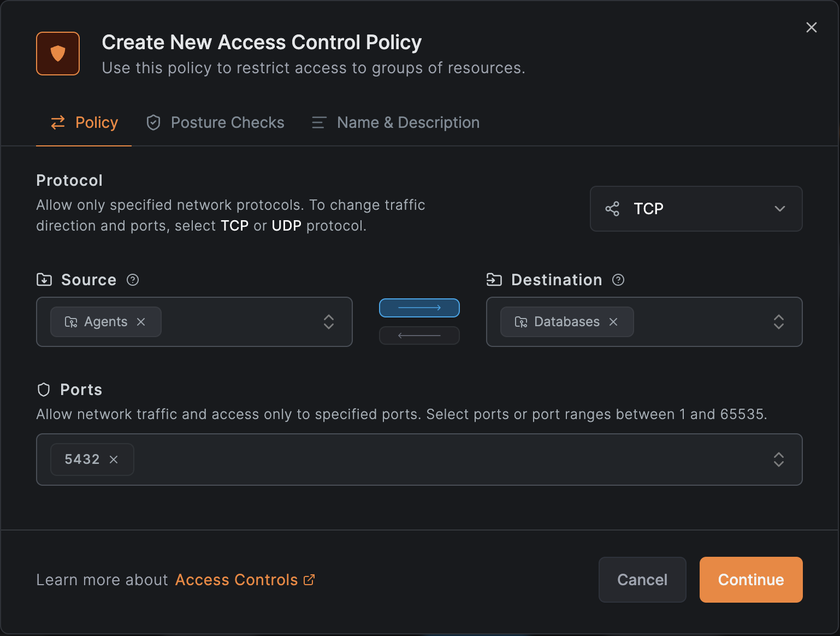Toggle the source-to-destination direction arrow
The height and width of the screenshot is (636, 840).
pyautogui.click(x=419, y=308)
